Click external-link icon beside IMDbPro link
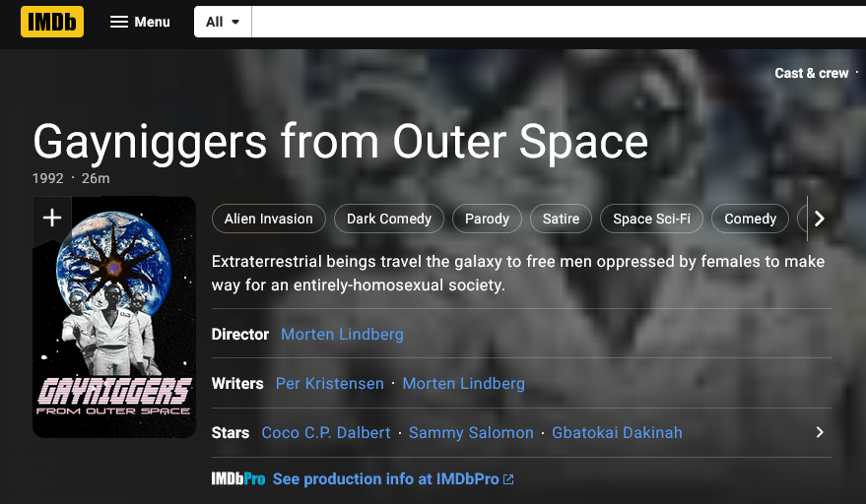This screenshot has width=866, height=504. pyautogui.click(x=508, y=479)
